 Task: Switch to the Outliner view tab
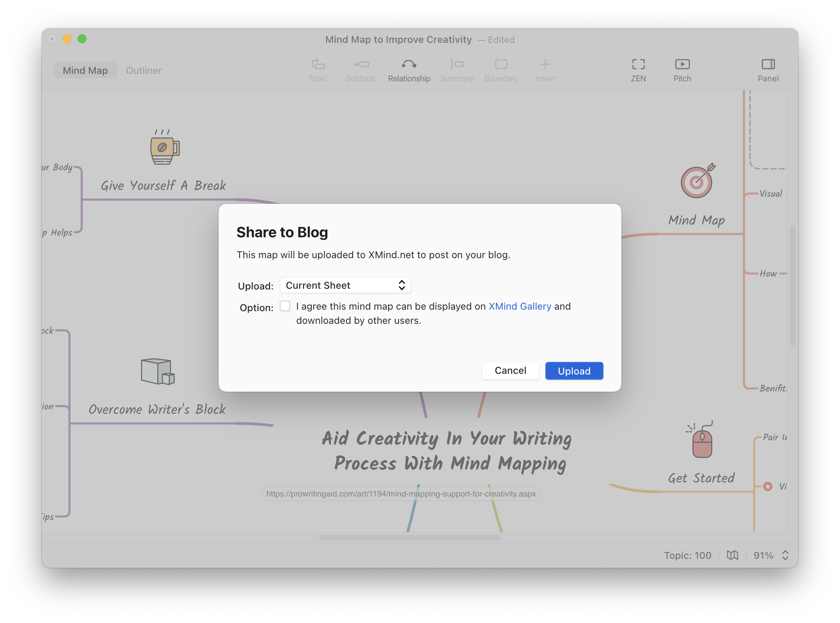click(x=144, y=71)
